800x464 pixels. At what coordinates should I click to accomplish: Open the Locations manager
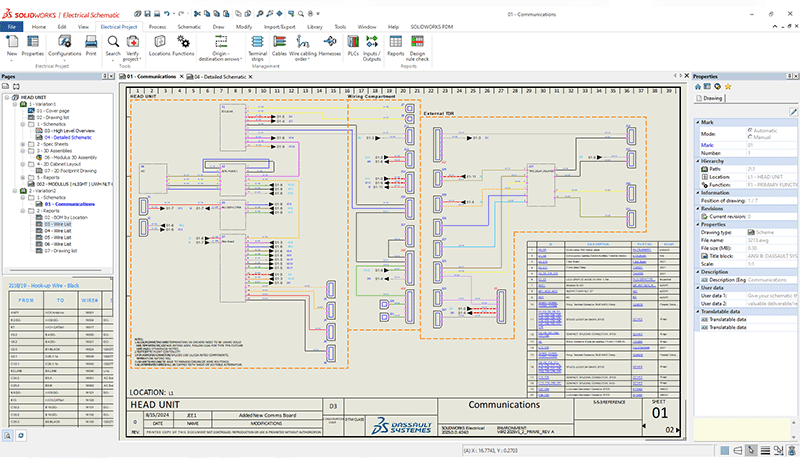[158, 45]
